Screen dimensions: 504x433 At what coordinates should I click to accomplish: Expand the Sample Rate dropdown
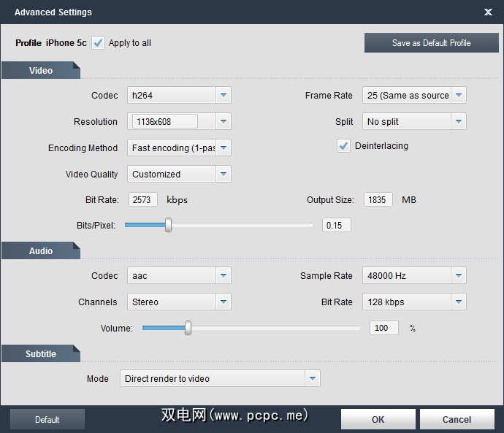tap(459, 276)
